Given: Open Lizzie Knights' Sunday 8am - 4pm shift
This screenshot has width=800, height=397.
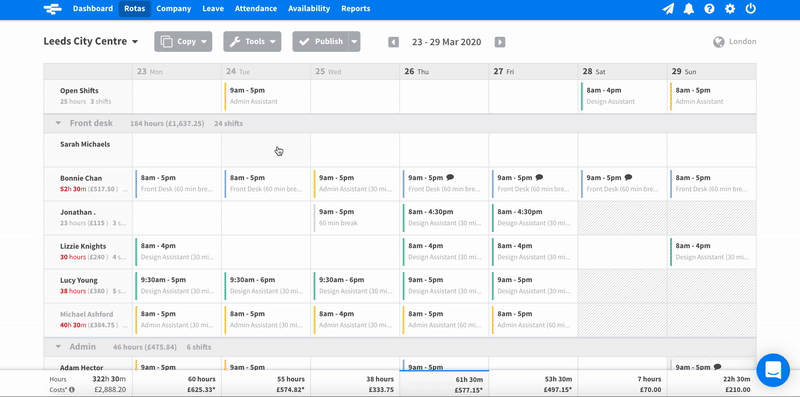Looking at the screenshot, I should [712, 252].
